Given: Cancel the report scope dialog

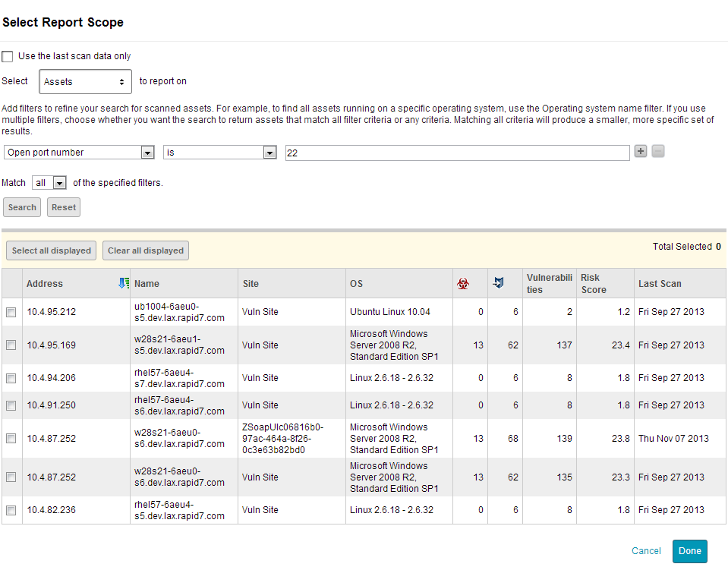Looking at the screenshot, I should pyautogui.click(x=646, y=551).
